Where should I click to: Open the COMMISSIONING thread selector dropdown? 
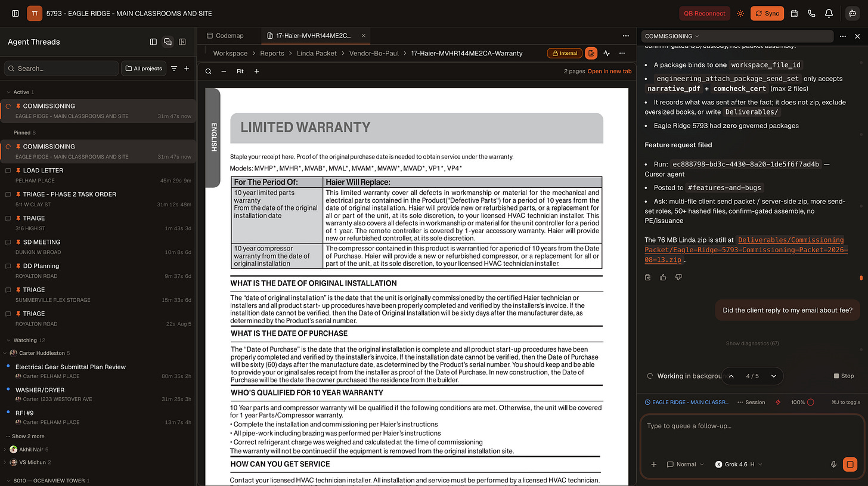[x=672, y=36]
